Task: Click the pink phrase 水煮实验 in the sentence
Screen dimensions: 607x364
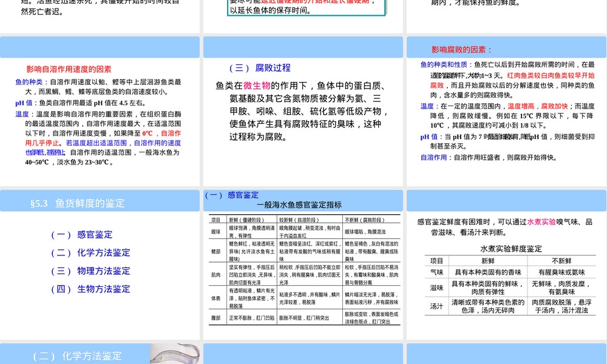Action: (x=541, y=222)
